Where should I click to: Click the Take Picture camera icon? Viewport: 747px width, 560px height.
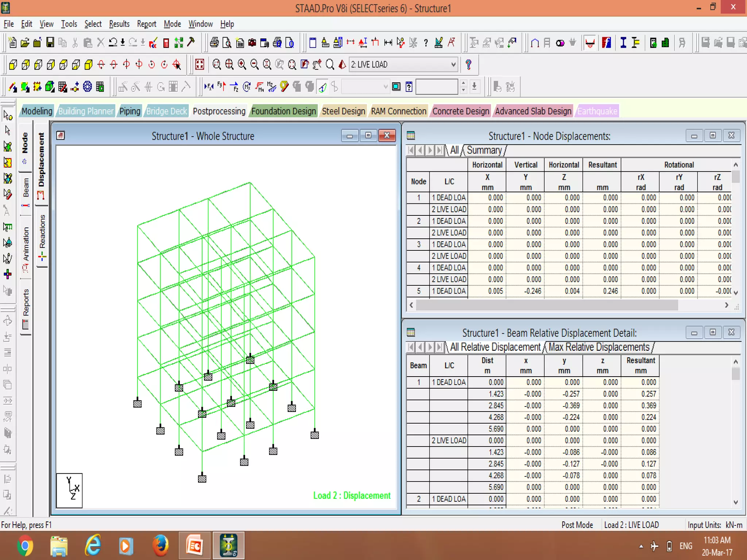tap(252, 43)
